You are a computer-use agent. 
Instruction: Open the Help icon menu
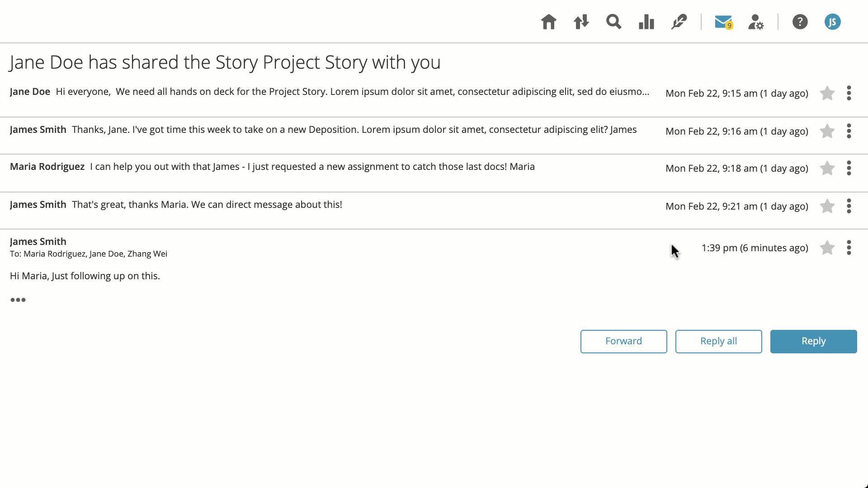(800, 22)
